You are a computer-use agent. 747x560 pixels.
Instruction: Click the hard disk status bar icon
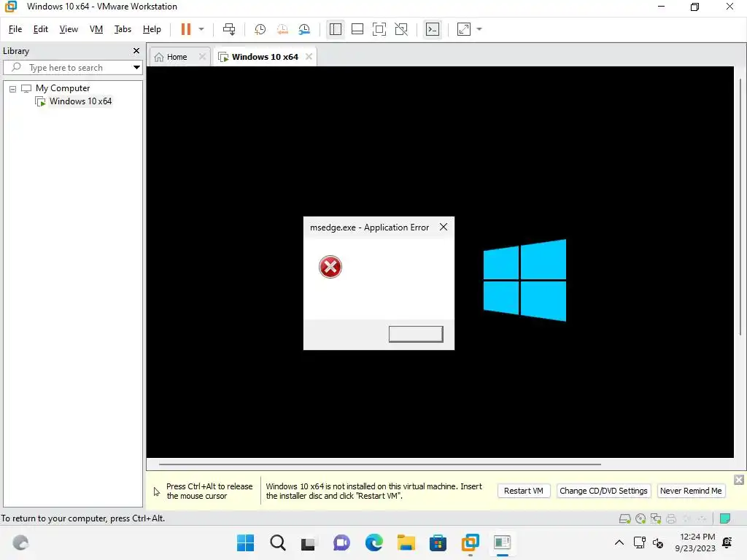click(624, 519)
